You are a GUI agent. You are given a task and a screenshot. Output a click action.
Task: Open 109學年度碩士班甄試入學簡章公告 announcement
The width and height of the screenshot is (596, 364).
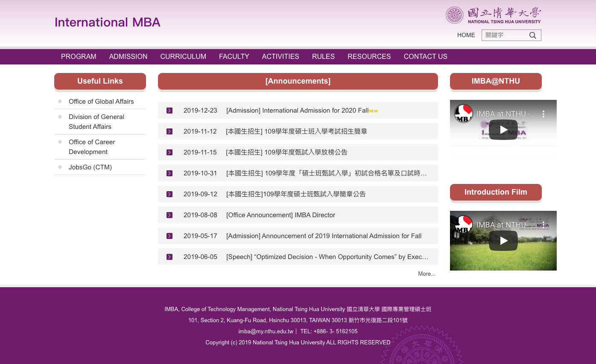coord(296,194)
